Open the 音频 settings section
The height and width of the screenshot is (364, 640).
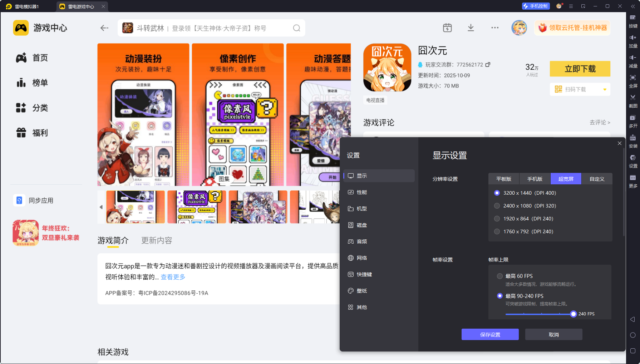click(379, 241)
